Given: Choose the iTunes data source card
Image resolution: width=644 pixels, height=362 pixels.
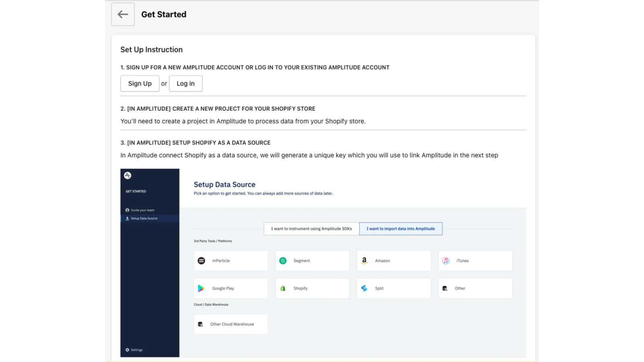Looking at the screenshot, I should coord(475,261).
